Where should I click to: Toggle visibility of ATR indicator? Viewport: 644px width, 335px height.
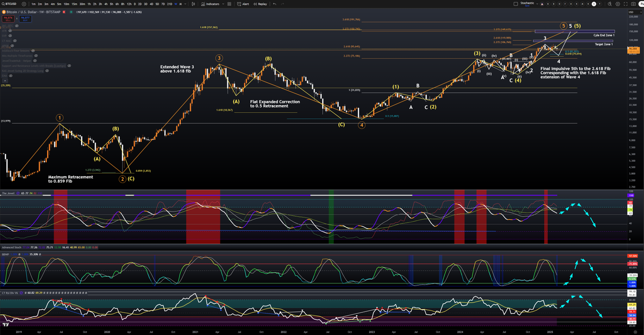pyautogui.click(x=10, y=31)
